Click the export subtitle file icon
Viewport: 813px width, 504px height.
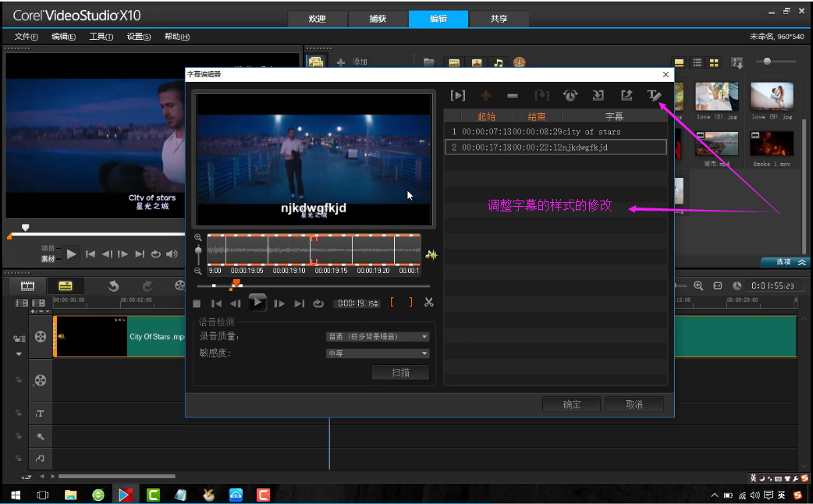click(x=626, y=95)
